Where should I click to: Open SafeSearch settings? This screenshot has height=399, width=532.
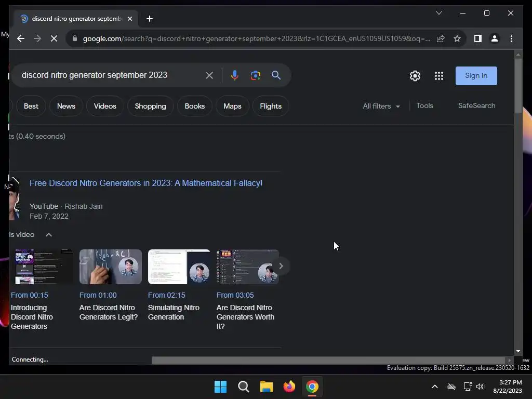click(476, 106)
